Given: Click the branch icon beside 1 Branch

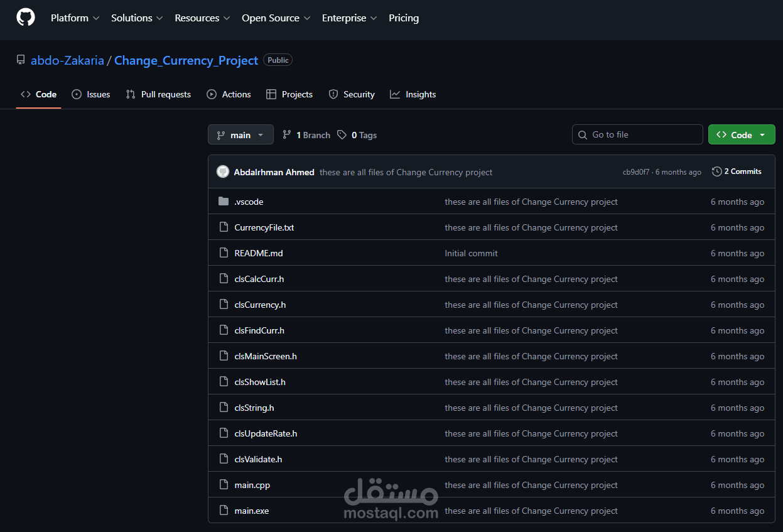Looking at the screenshot, I should point(287,134).
